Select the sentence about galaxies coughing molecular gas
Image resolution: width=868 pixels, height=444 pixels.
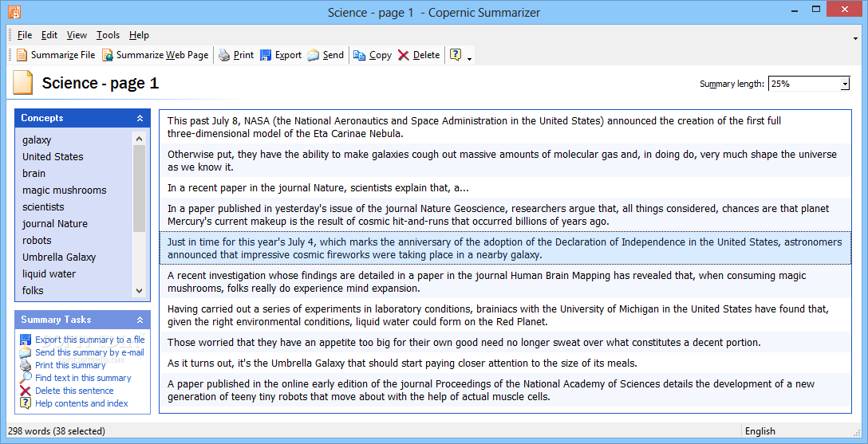click(505, 160)
